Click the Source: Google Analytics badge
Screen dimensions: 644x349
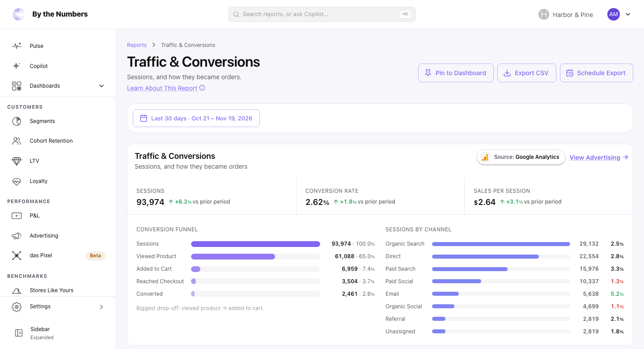point(521,157)
